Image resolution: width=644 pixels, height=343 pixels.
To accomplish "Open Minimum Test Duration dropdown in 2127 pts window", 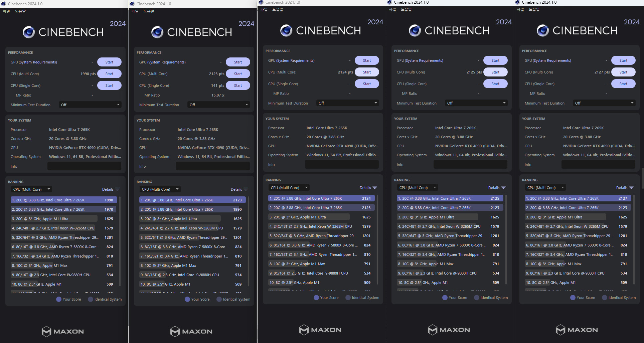I will pyautogui.click(x=604, y=103).
